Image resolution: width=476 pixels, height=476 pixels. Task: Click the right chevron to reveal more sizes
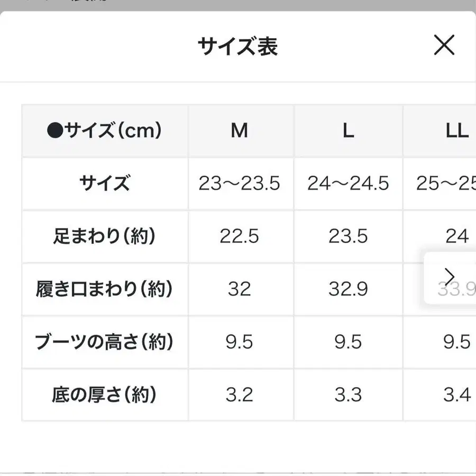[450, 276]
